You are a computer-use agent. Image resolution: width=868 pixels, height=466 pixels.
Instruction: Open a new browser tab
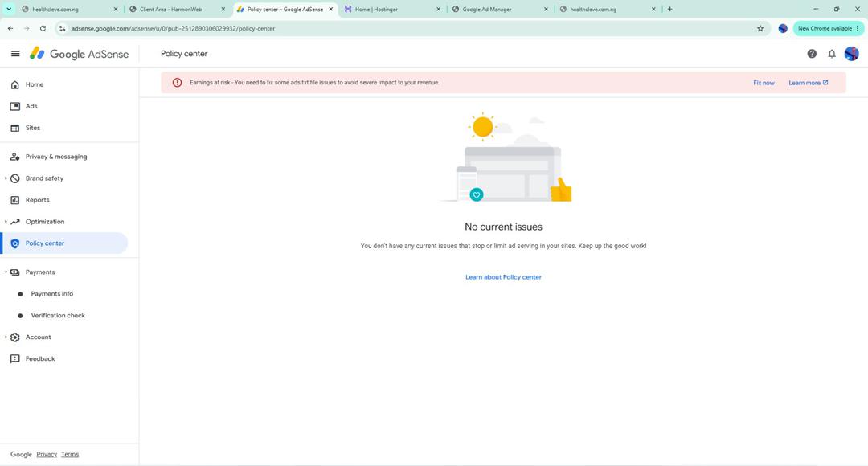coord(669,9)
